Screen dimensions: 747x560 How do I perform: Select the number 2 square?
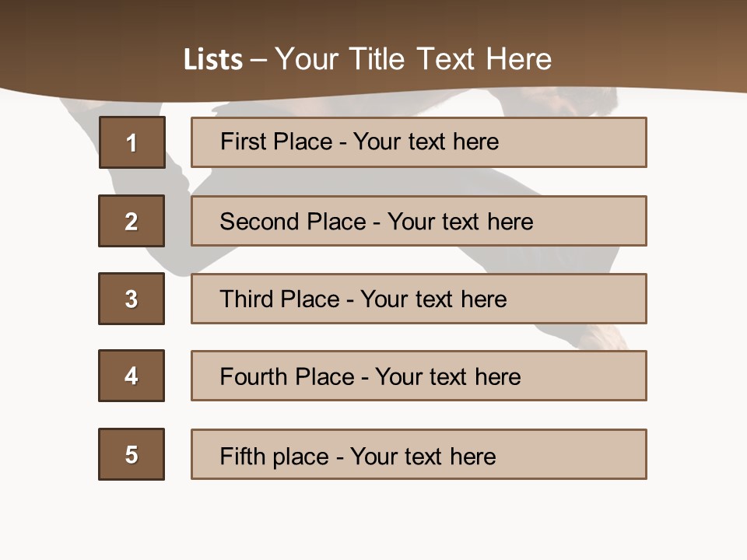click(x=132, y=221)
